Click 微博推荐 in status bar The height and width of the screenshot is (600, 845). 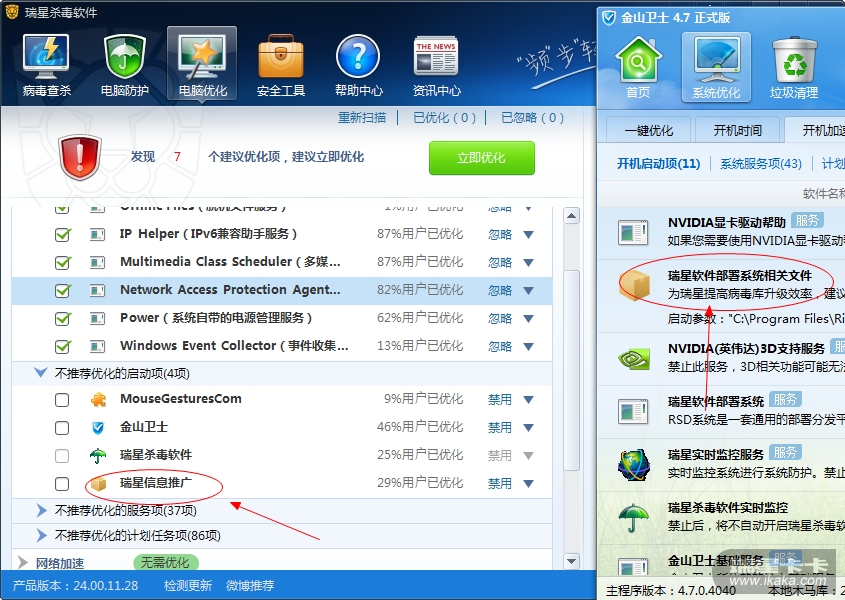pos(250,585)
